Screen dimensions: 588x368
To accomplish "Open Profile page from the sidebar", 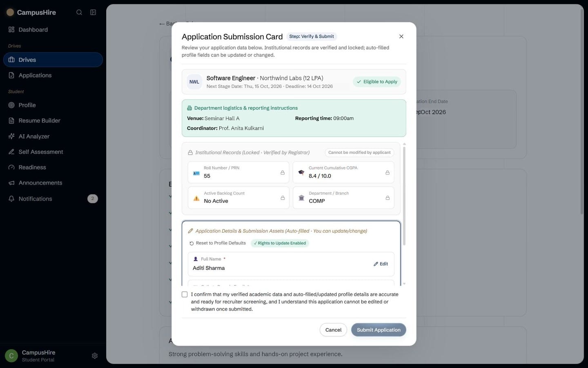I will [53, 105].
